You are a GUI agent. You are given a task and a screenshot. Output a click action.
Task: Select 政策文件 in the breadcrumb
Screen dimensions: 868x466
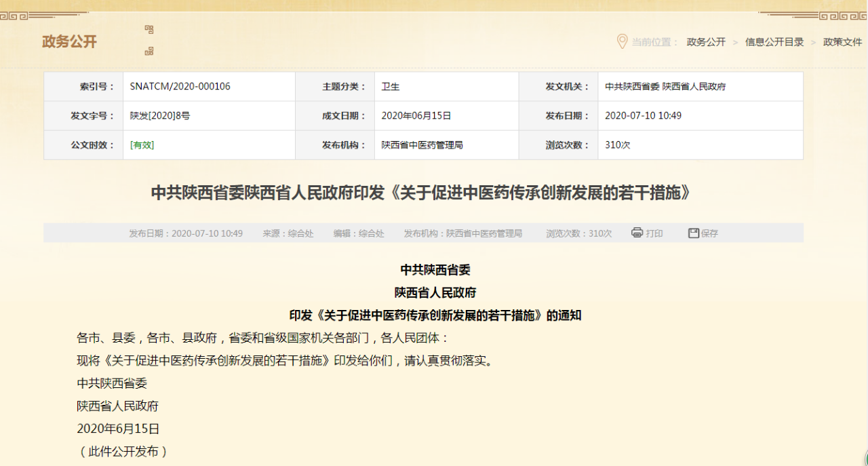pos(842,42)
